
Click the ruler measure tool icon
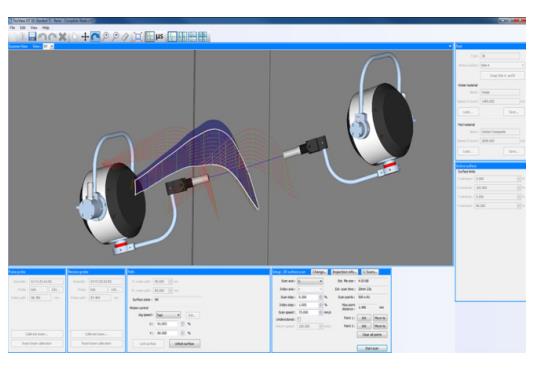(x=126, y=36)
